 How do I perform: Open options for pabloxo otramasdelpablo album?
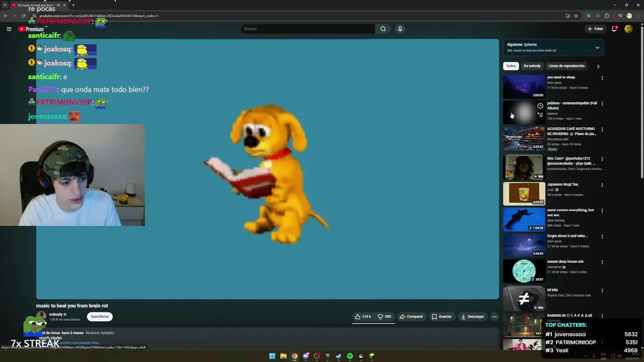pyautogui.click(x=602, y=104)
